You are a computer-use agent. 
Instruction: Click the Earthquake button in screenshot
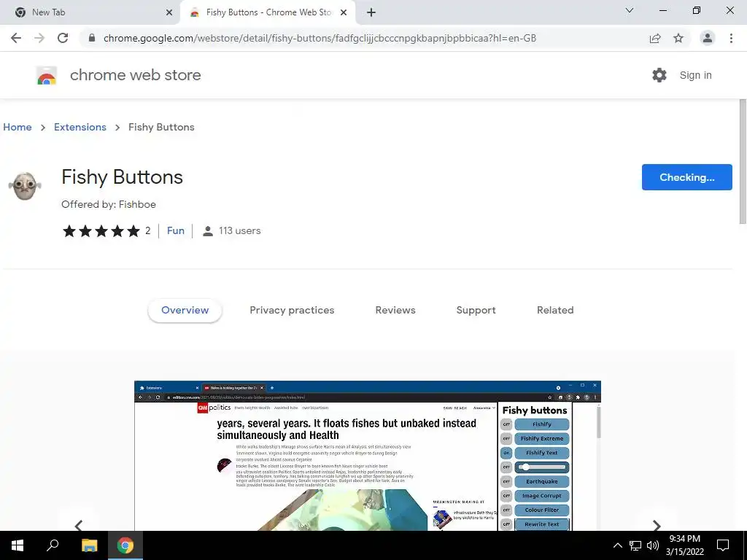[542, 481]
